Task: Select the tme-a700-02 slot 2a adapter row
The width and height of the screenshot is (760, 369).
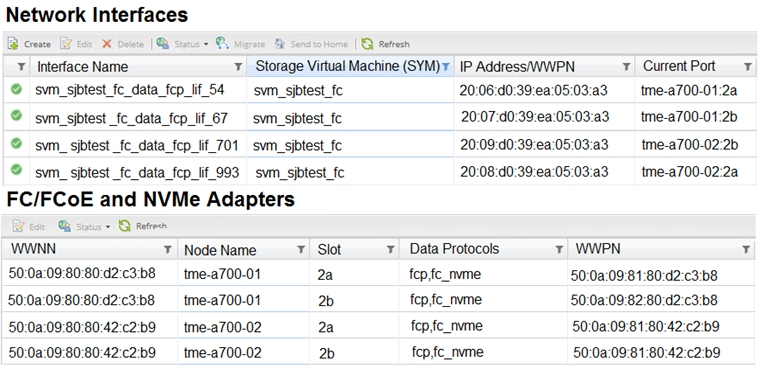Action: 380,327
